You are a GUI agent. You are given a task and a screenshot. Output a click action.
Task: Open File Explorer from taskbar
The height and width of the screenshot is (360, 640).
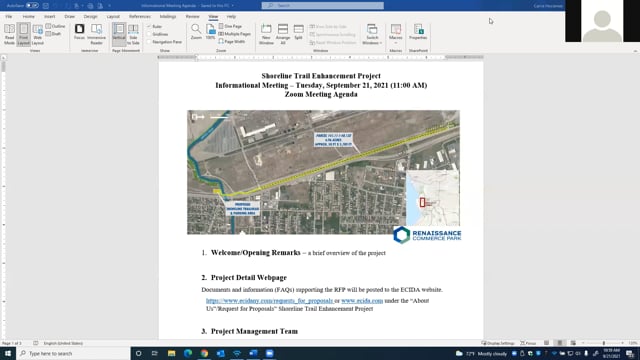[171, 353]
